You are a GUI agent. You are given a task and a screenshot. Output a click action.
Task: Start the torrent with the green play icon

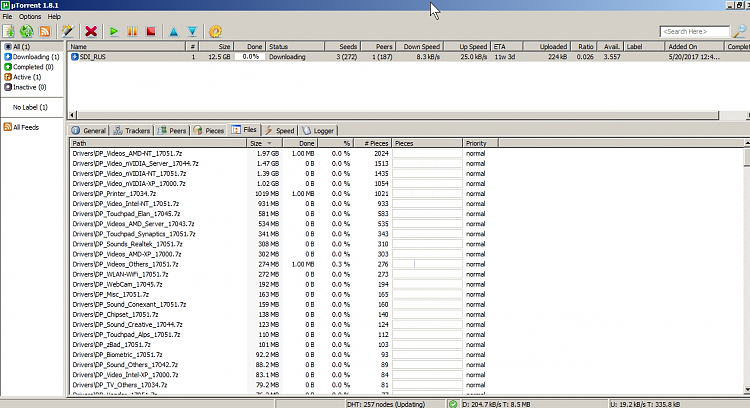[114, 32]
